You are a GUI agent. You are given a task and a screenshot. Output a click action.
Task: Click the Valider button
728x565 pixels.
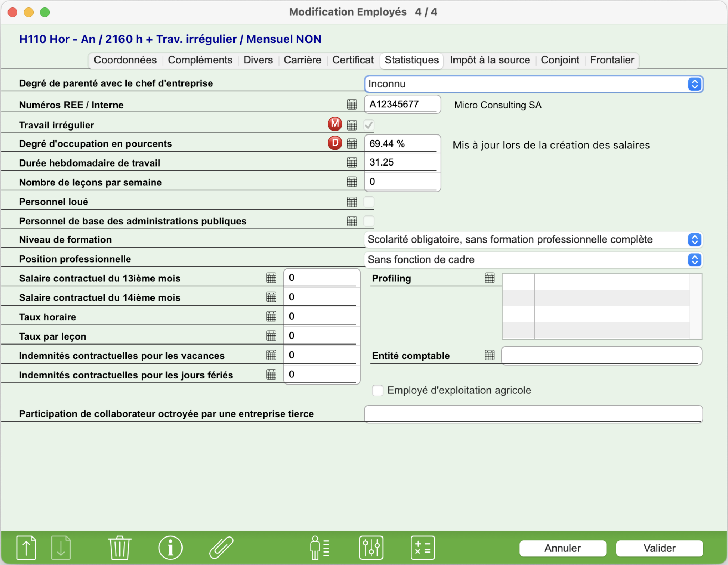660,548
